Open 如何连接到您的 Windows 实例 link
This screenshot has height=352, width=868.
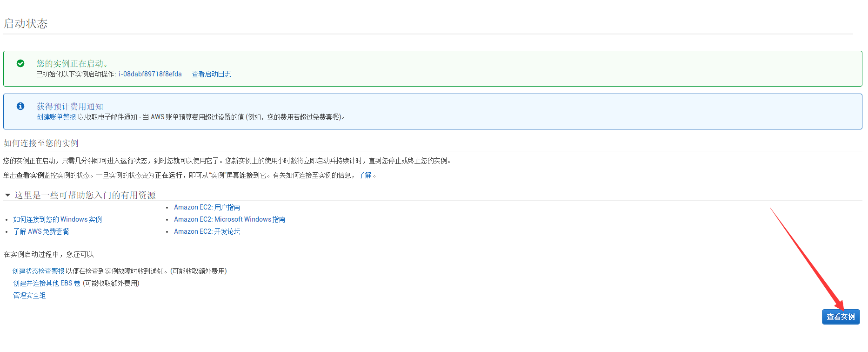tap(57, 219)
